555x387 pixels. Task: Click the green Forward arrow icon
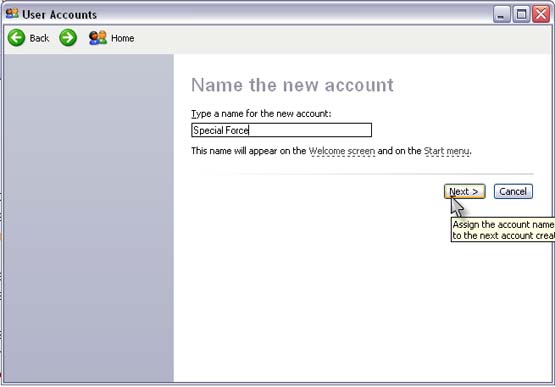point(68,38)
